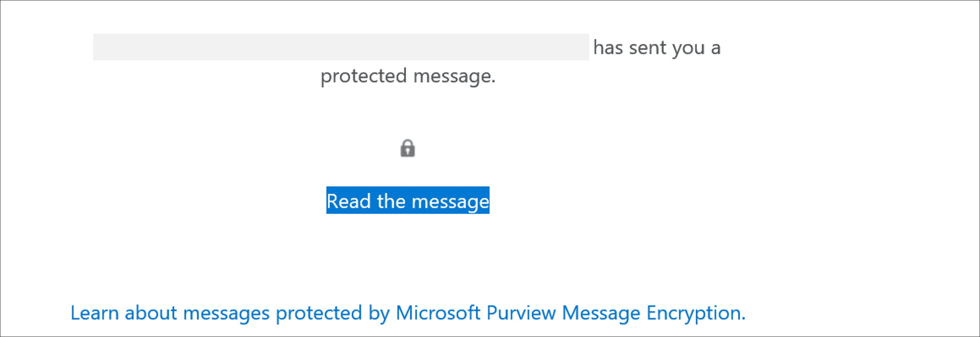
Task: Click the "has sent you a" text
Action: pyautogui.click(x=656, y=47)
